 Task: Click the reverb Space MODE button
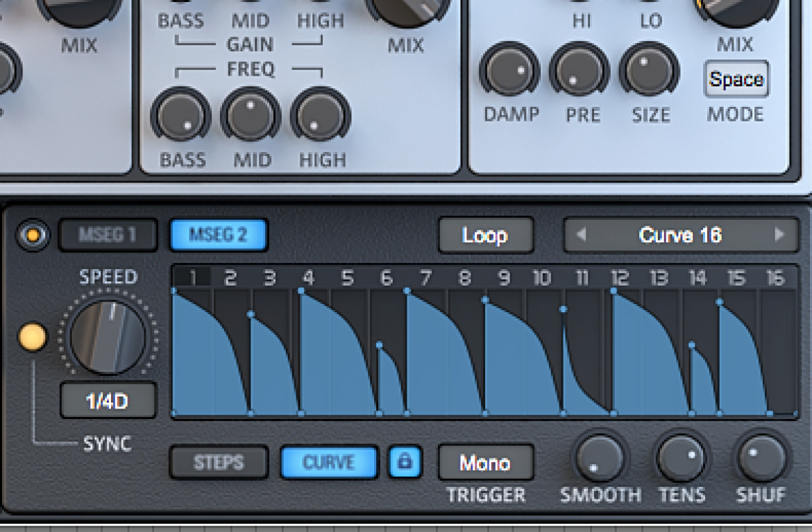tap(736, 79)
